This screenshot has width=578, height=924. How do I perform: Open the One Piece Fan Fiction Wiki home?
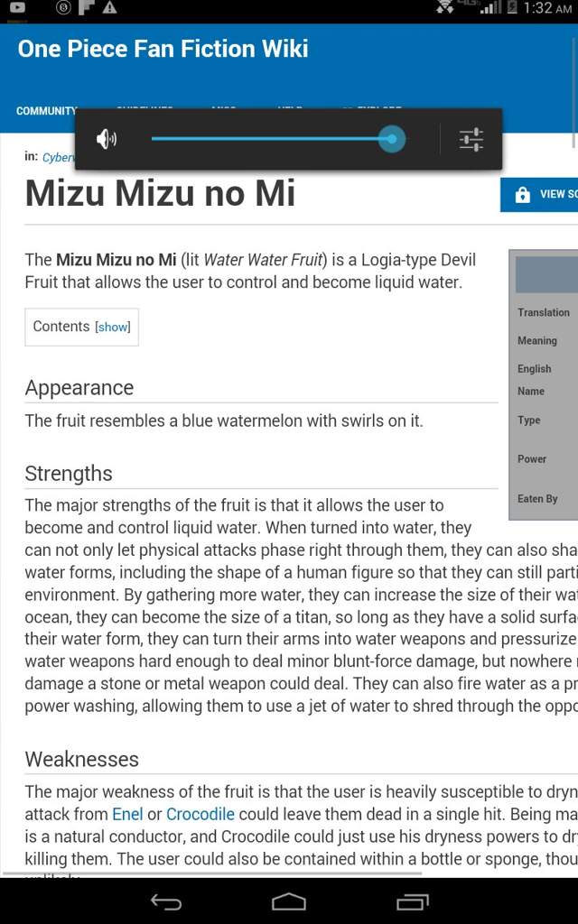[x=163, y=49]
